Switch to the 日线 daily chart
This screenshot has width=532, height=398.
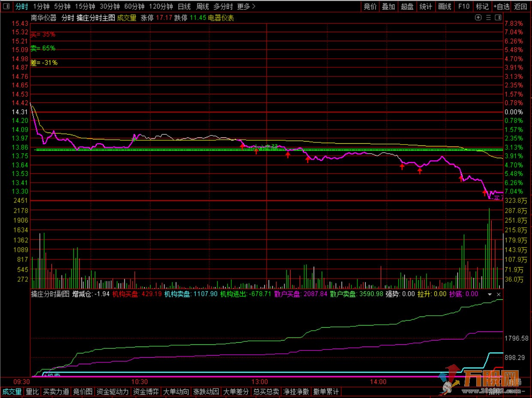pos(184,6)
